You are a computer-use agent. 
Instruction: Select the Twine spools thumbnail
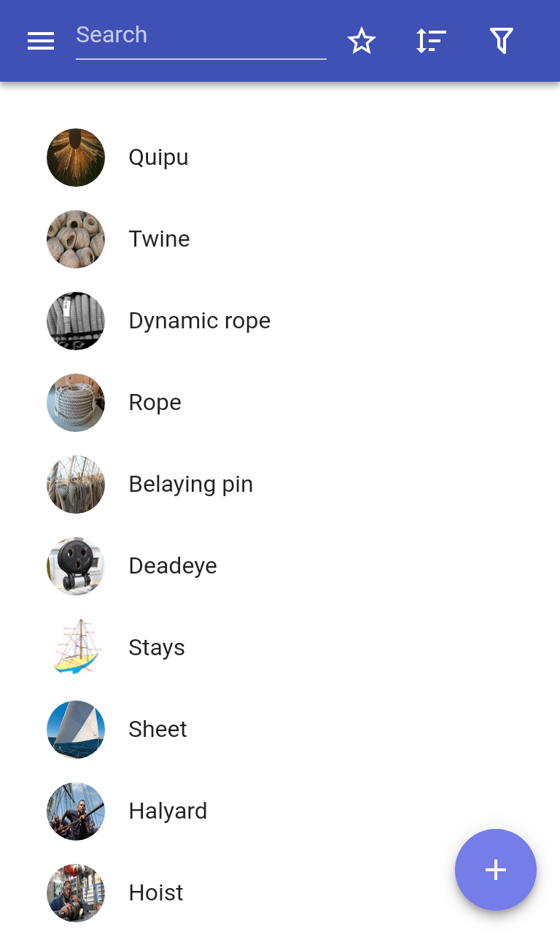point(76,239)
